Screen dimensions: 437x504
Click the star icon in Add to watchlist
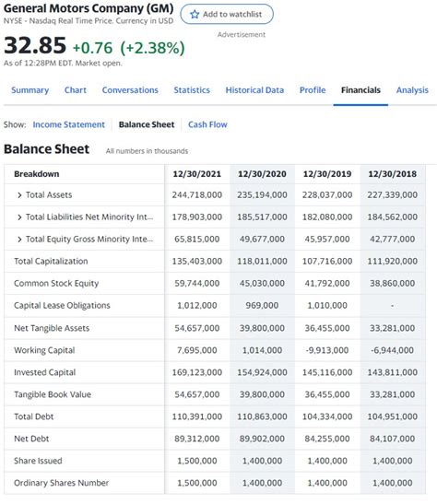[195, 14]
